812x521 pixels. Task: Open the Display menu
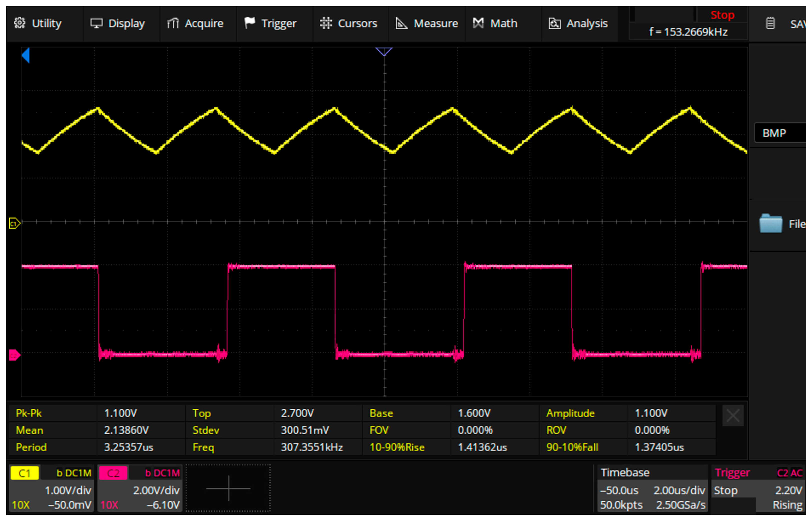click(x=121, y=24)
